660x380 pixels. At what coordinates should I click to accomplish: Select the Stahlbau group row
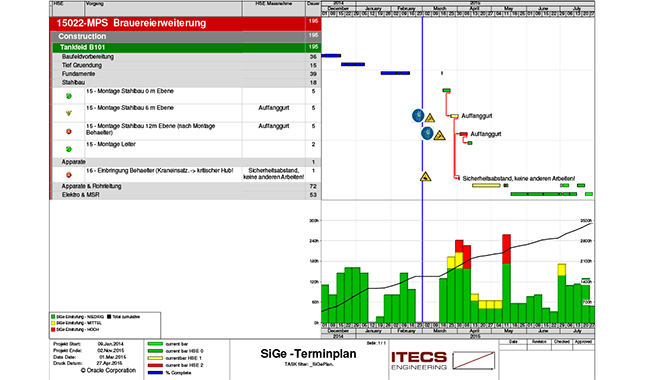pyautogui.click(x=186, y=82)
